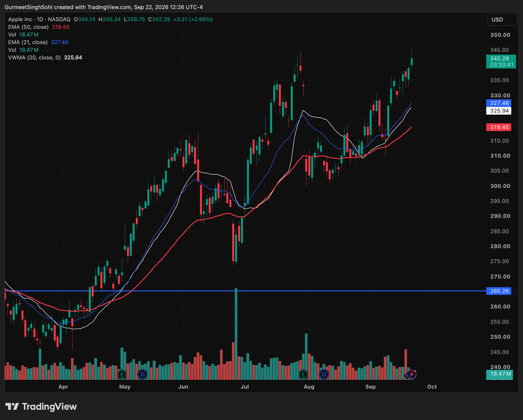Click the red 319.45 value in the legend

click(61, 27)
